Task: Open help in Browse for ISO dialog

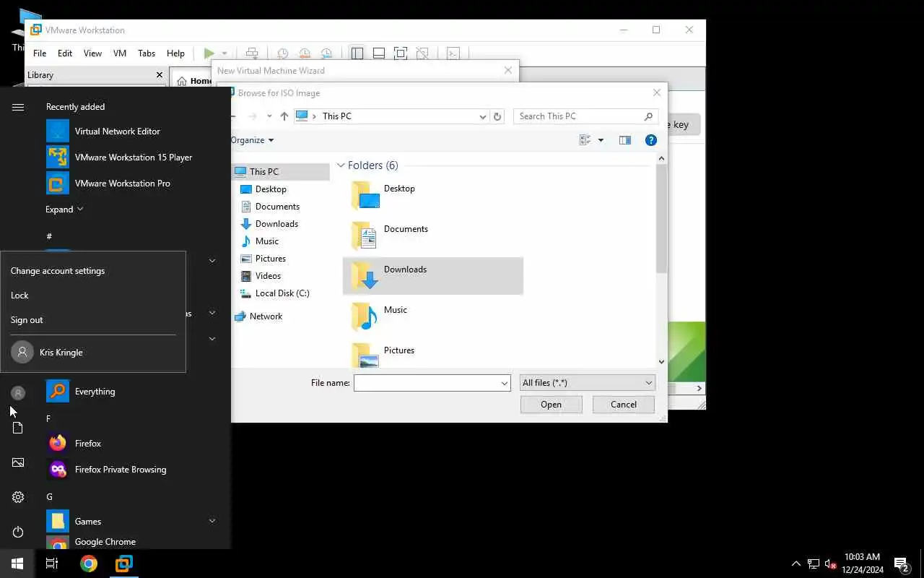Action: pos(650,140)
